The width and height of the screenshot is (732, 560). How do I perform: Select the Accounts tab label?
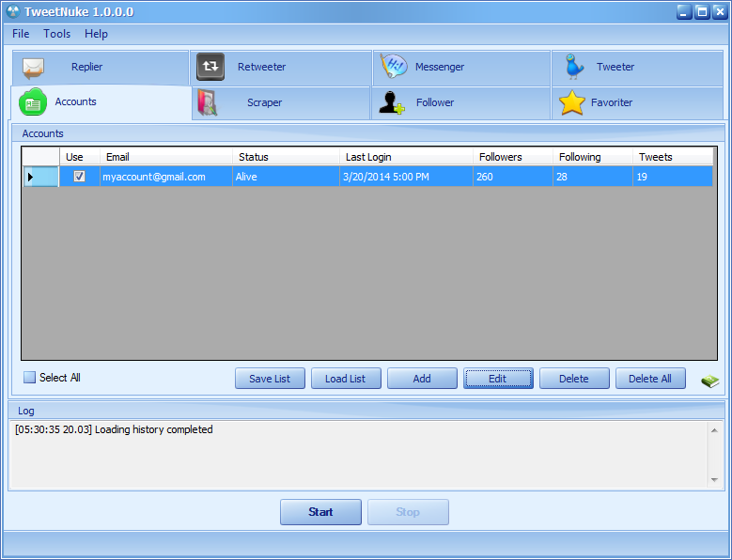75,101
